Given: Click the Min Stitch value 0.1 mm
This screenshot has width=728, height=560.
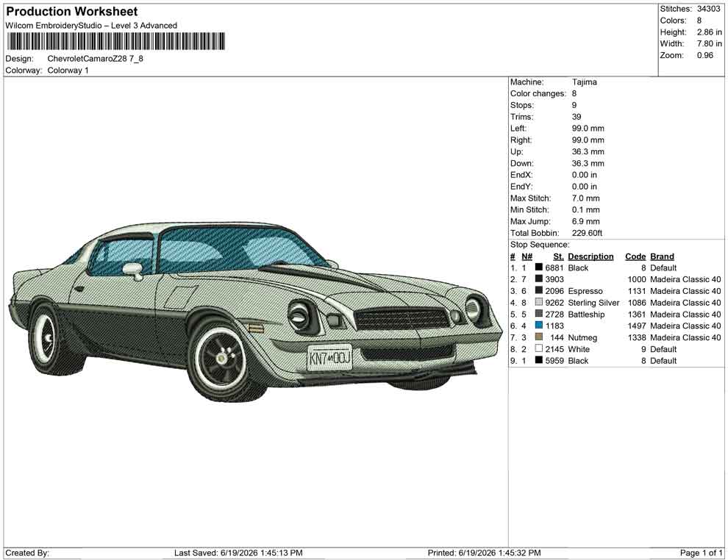Looking at the screenshot, I should [585, 209].
